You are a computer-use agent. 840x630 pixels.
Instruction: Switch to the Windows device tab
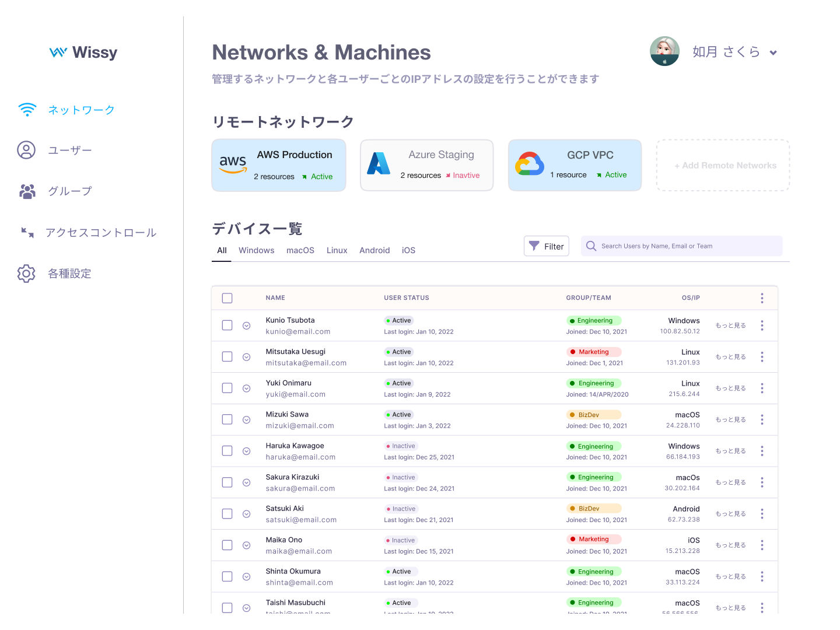coord(256,250)
